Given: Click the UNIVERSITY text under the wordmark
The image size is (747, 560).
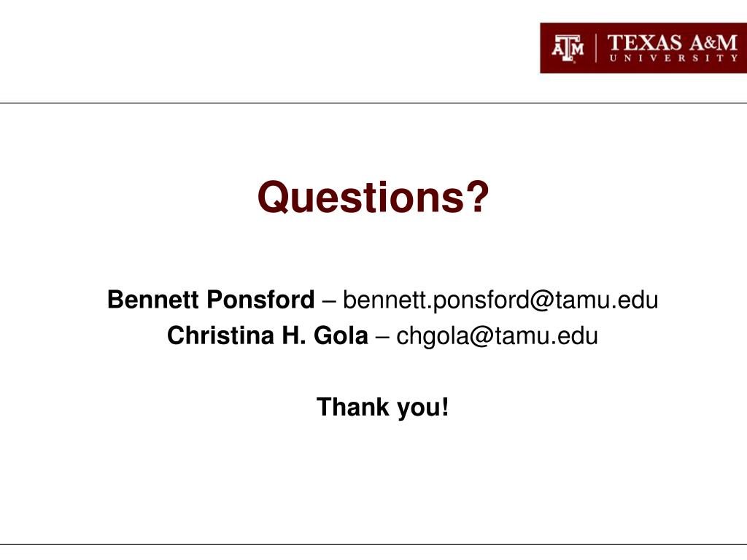Looking at the screenshot, I should tap(673, 58).
